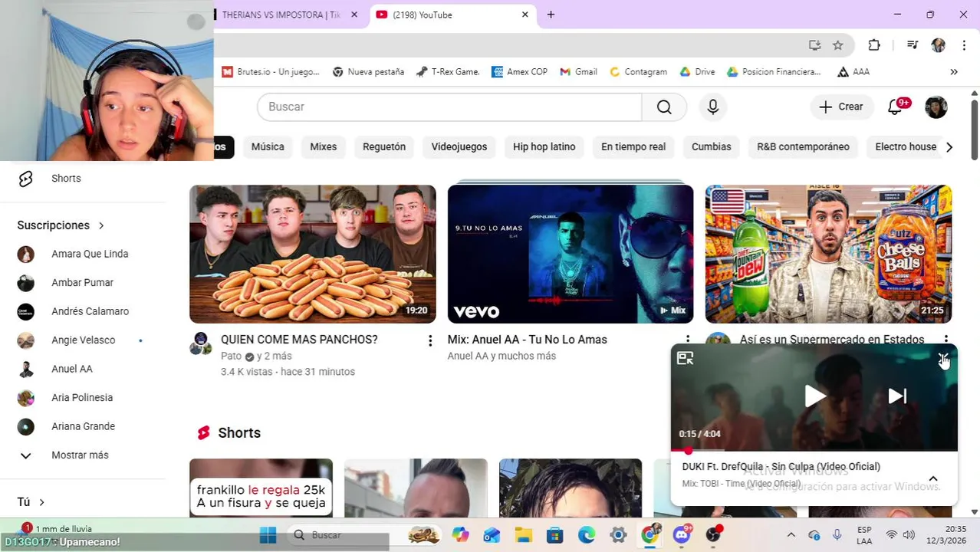Open YouTube notifications bell

click(896, 107)
